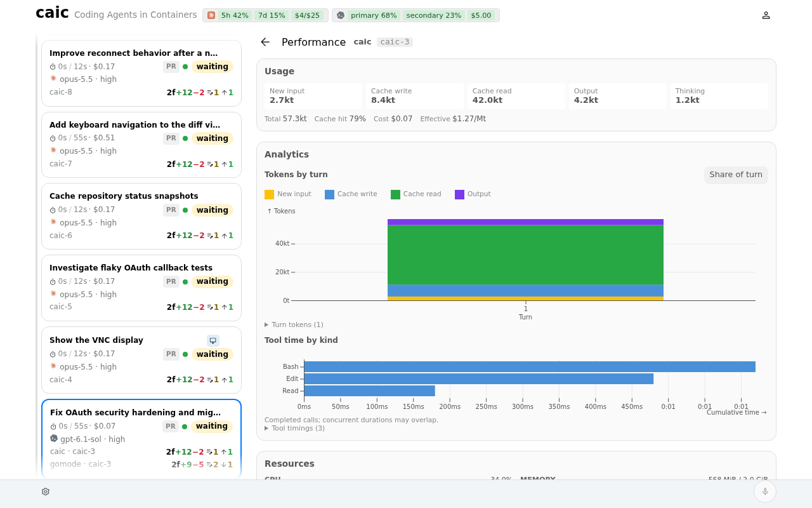Click the Claude usage icon in header
Screen dimensions: 812x508
click(211, 15)
